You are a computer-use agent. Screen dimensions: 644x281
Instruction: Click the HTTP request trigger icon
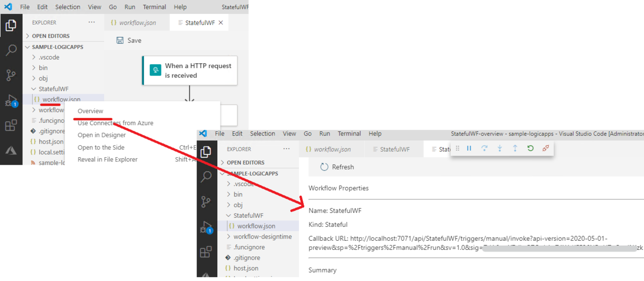155,70
